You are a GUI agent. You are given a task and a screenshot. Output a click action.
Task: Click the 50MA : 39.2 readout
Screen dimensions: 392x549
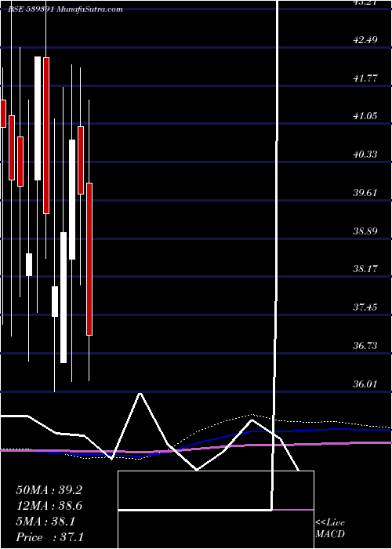(49, 490)
